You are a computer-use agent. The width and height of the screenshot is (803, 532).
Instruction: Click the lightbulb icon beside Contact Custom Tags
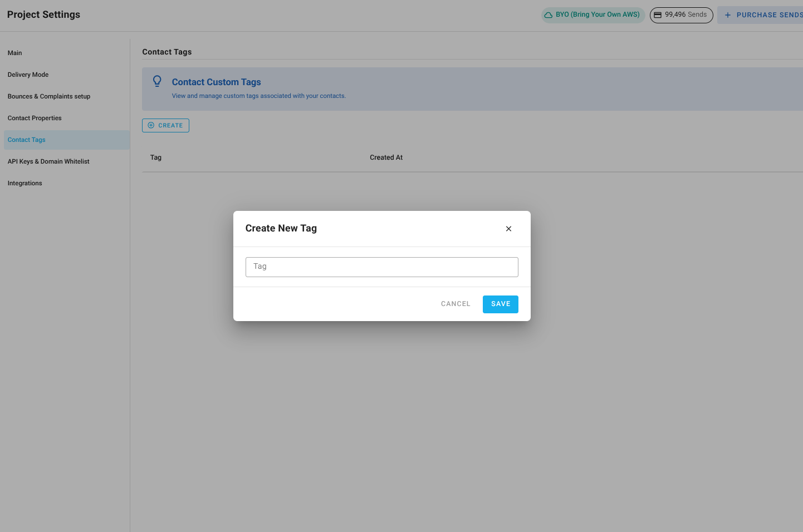click(157, 81)
